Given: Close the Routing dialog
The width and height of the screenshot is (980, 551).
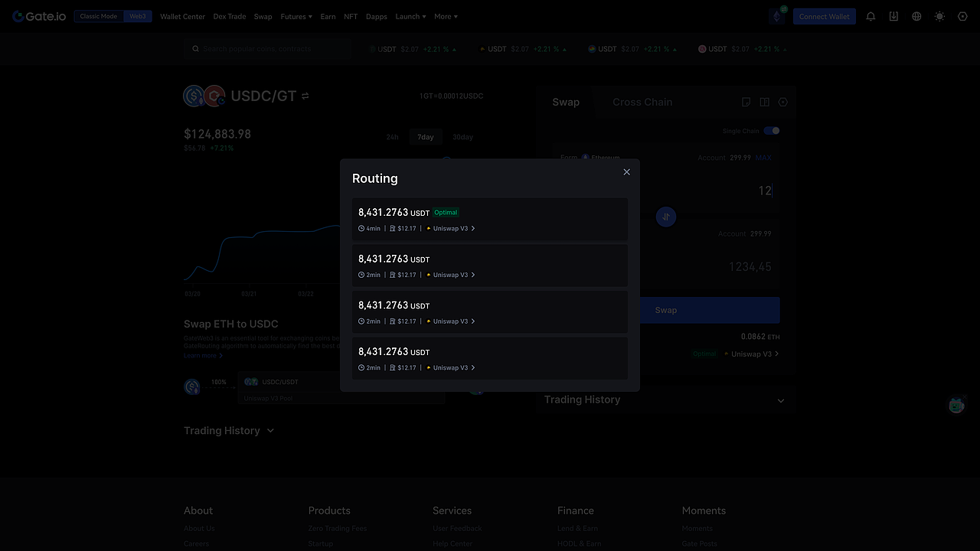Looking at the screenshot, I should point(626,172).
